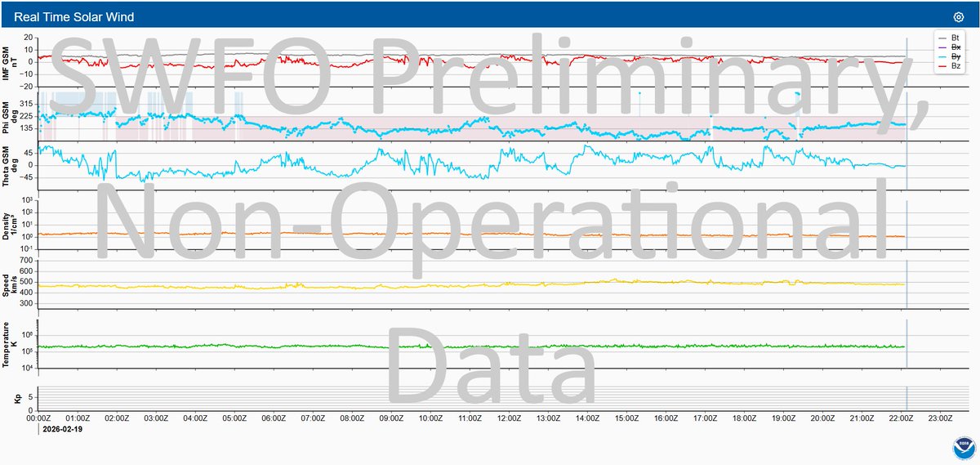The height and width of the screenshot is (465, 980).
Task: Select the 14:00Z time axis label
Action: pyautogui.click(x=587, y=417)
